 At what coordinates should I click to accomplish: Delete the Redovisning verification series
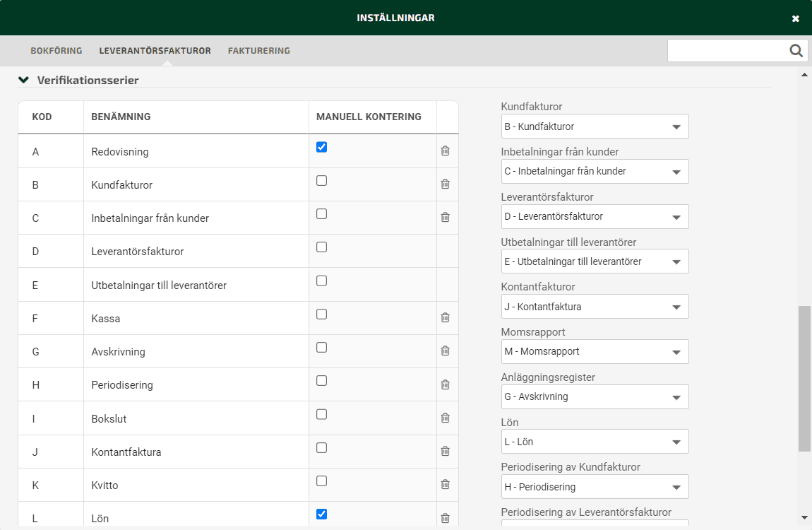(445, 151)
